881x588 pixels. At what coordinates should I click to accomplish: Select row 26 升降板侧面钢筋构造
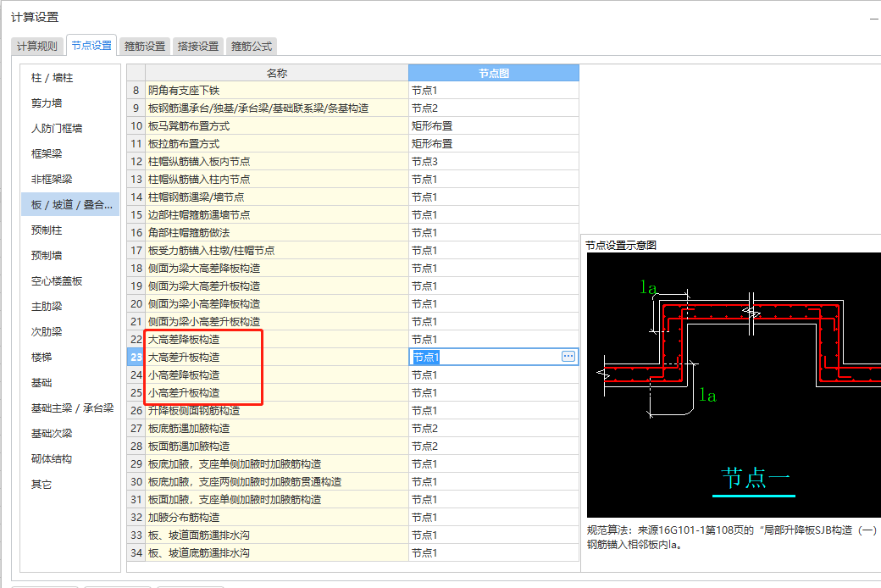tap(276, 411)
